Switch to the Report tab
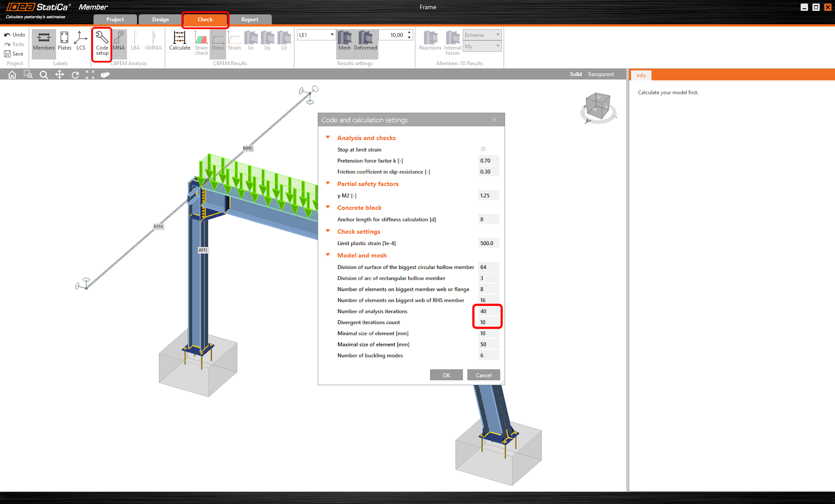835x504 pixels. pyautogui.click(x=250, y=20)
